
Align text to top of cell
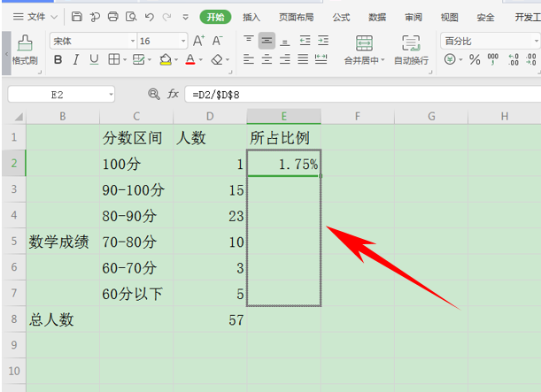pyautogui.click(x=249, y=41)
